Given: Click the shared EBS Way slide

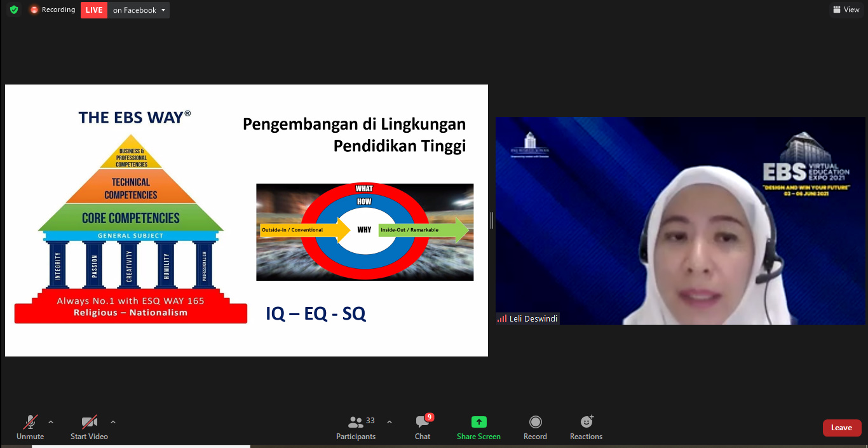Looking at the screenshot, I should 247,221.
